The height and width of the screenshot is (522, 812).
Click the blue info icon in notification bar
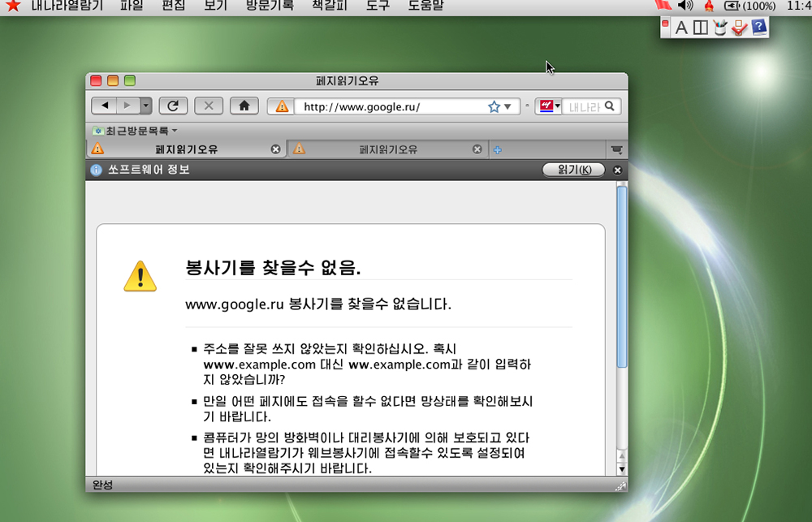pos(97,170)
